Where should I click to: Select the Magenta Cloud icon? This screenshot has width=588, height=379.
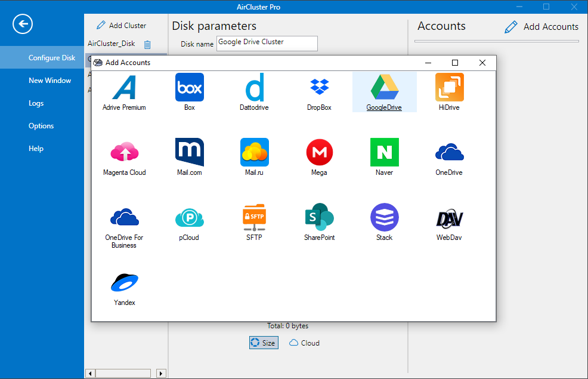(x=125, y=152)
